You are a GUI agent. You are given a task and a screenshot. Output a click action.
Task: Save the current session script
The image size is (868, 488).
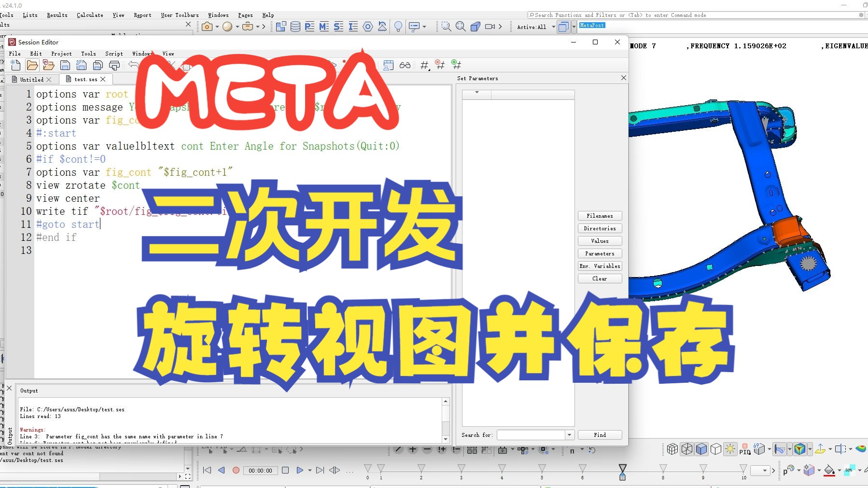pyautogui.click(x=65, y=65)
